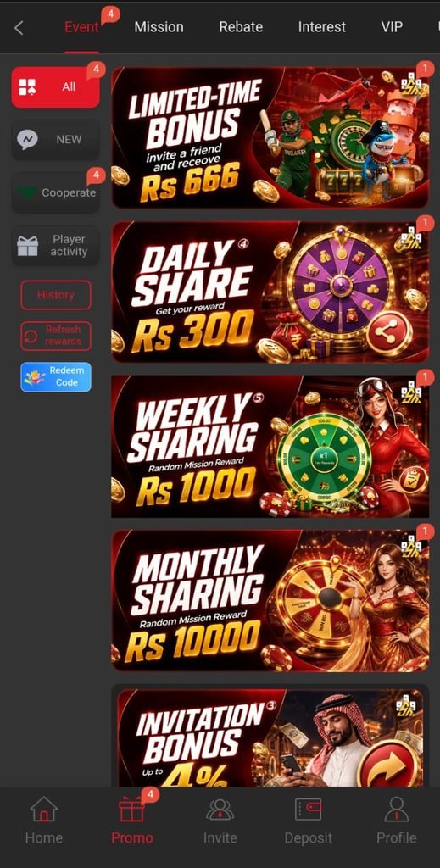Viewport: 440px width, 868px height.
Task: Click the share icon on Daily Share banner
Action: (390, 333)
